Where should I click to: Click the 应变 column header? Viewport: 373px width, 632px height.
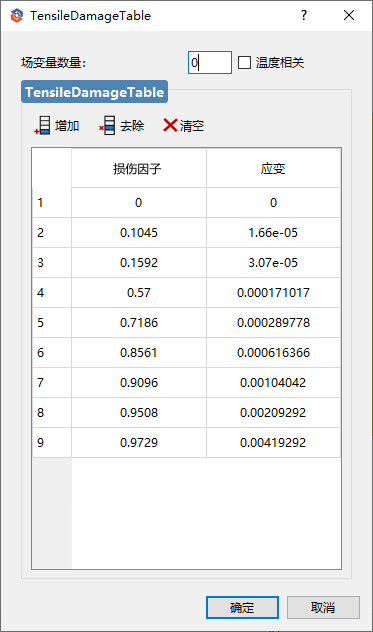[273, 168]
